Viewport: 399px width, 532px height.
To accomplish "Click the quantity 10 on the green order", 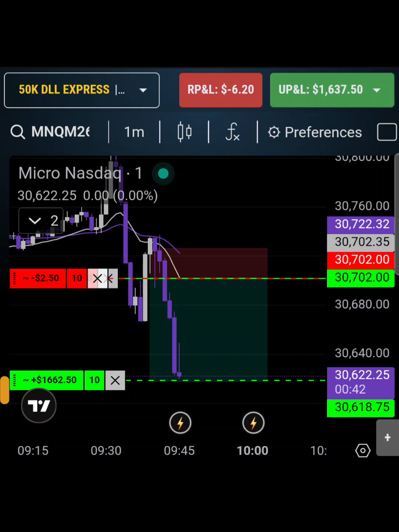I will (94, 380).
